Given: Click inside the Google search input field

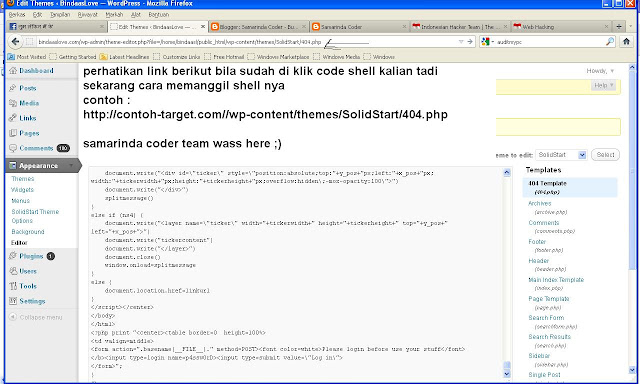Looking at the screenshot, I should pos(550,42).
